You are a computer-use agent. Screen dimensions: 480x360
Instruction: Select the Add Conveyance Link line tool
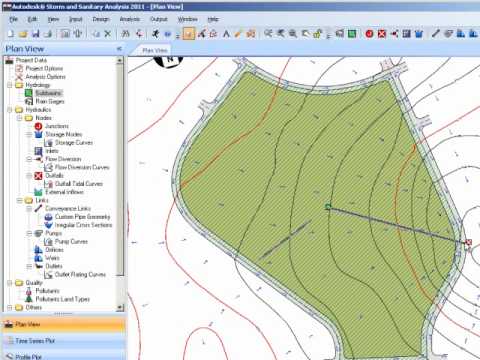coord(436,33)
